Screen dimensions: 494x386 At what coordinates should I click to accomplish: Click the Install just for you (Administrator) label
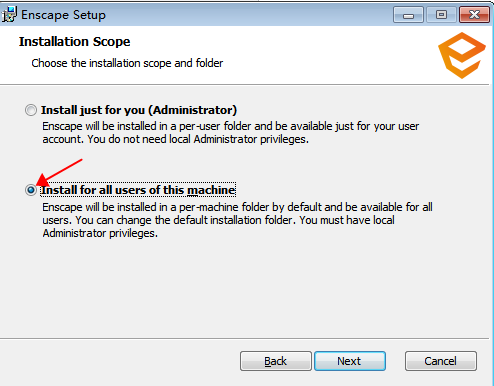click(139, 110)
